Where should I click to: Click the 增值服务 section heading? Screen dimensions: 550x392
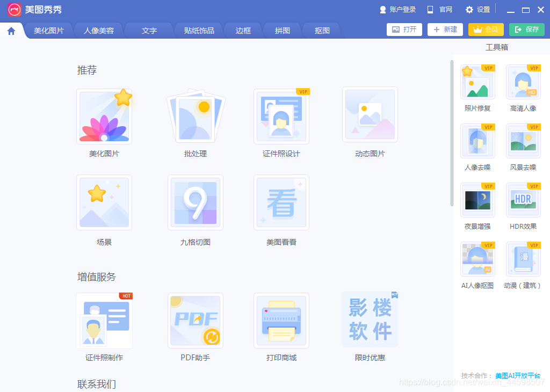(97, 277)
